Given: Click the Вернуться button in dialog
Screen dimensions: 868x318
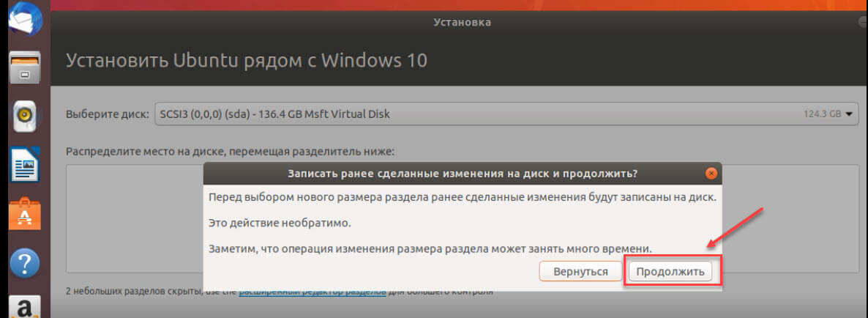Looking at the screenshot, I should pyautogui.click(x=580, y=271).
